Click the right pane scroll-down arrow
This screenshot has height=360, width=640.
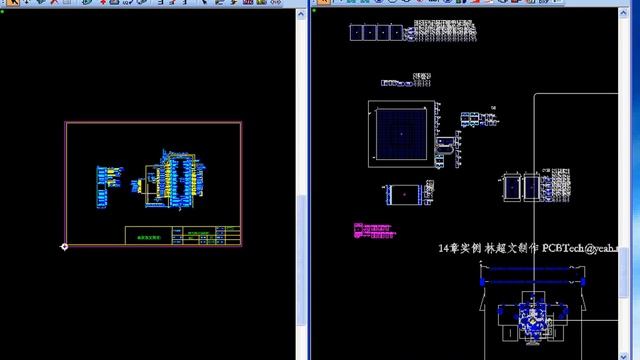click(x=623, y=356)
